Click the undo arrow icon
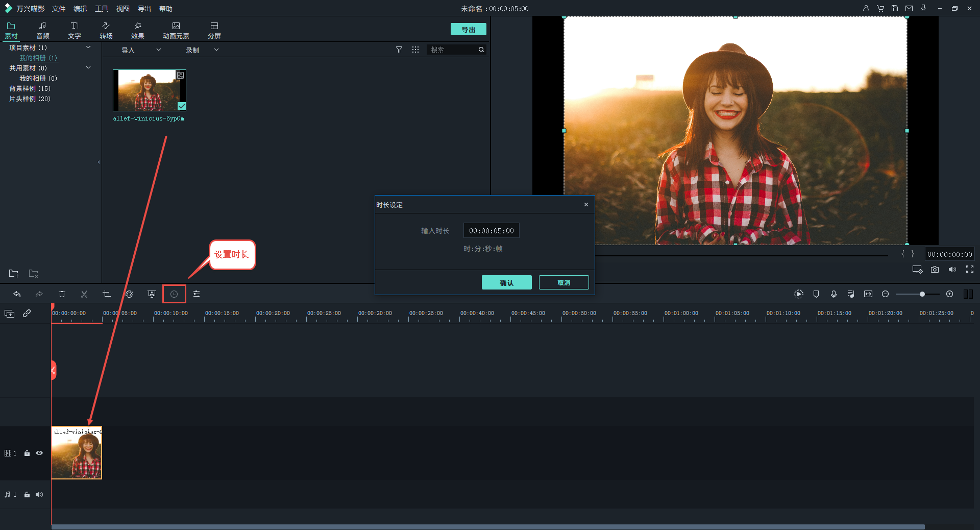This screenshot has width=980, height=530. click(x=17, y=294)
